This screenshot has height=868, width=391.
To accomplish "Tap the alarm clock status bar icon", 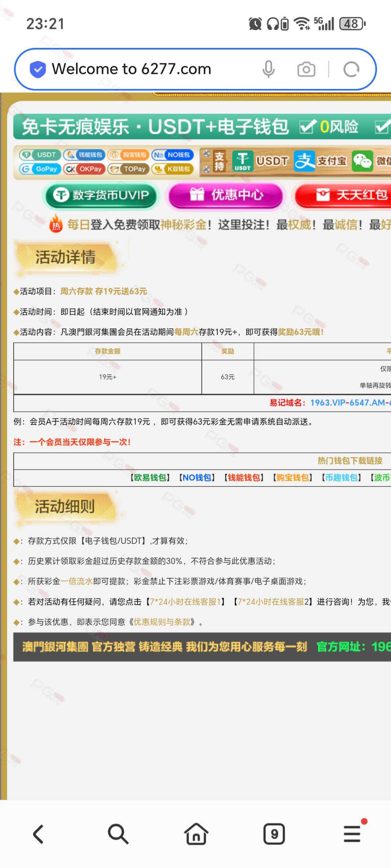I will tap(255, 24).
